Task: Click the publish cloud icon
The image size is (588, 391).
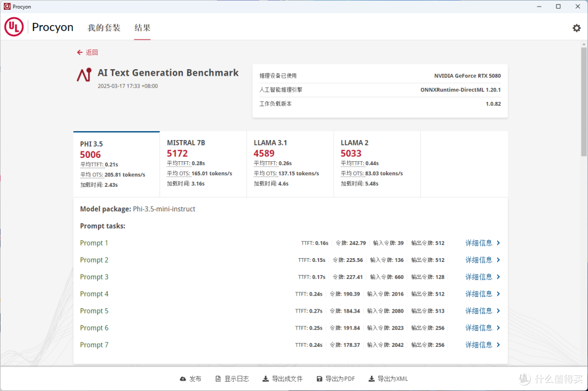Action: 182,378
